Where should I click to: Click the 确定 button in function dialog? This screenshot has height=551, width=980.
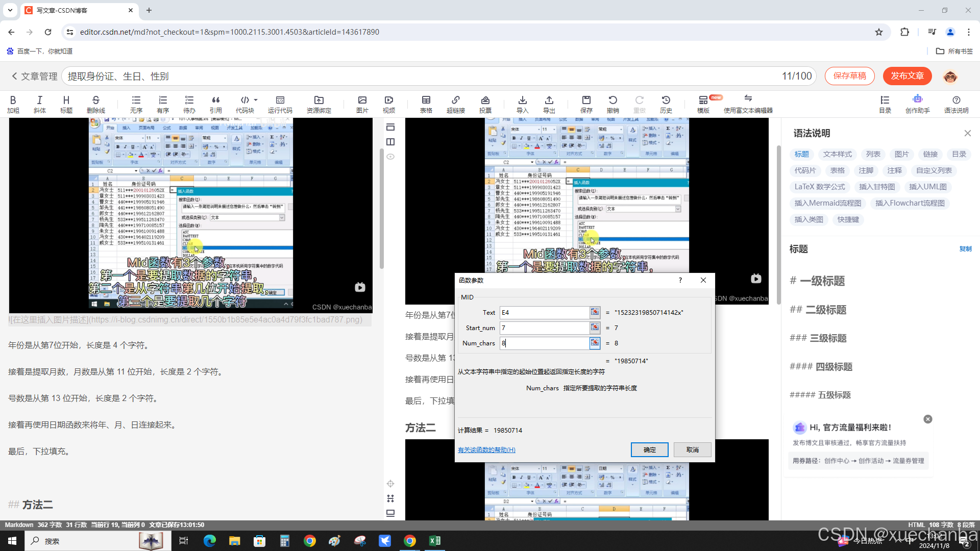[x=649, y=449]
